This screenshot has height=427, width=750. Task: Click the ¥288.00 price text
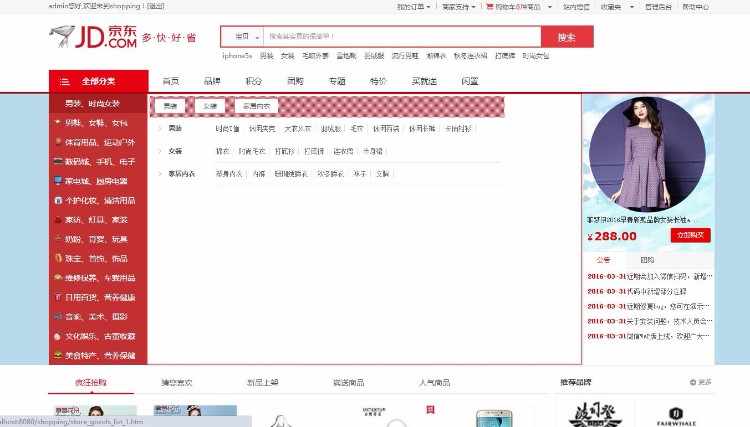612,236
